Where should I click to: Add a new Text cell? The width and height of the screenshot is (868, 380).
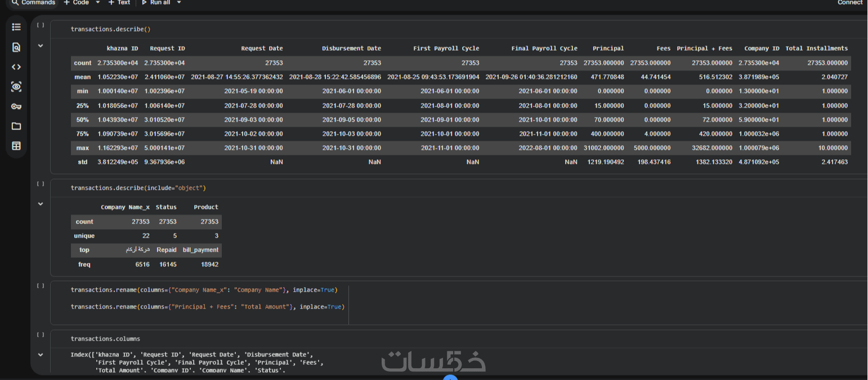119,2
